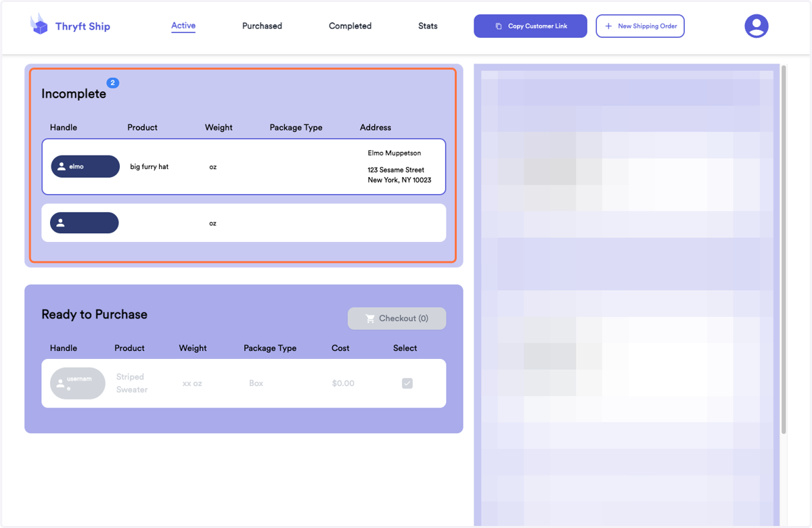Click the oz weight field in elmo row

pos(212,167)
